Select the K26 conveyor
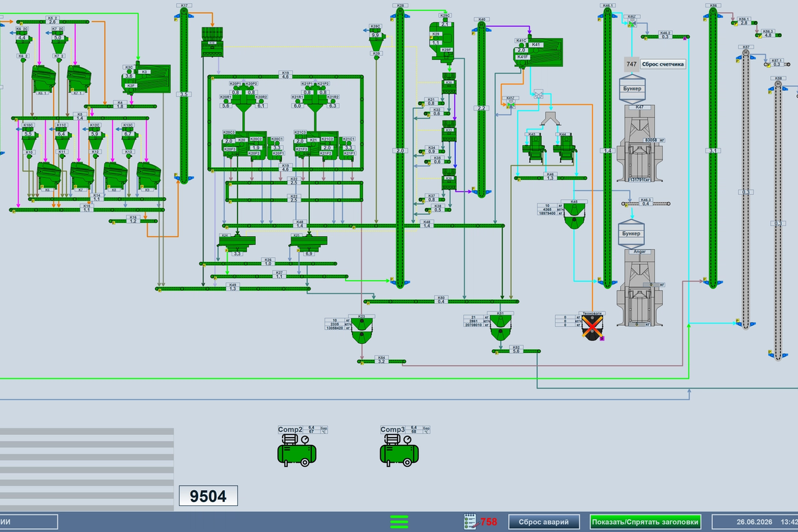 tap(268, 263)
